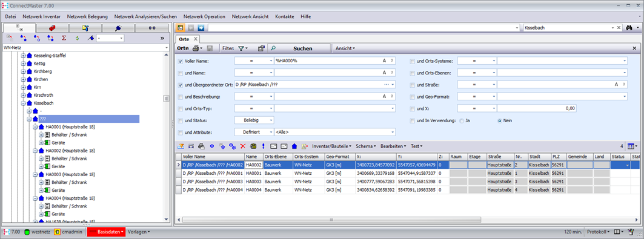Viewport: 644px width, 239px height.
Task: Click the printer icon in results toolbar
Action: pyautogui.click(x=201, y=146)
